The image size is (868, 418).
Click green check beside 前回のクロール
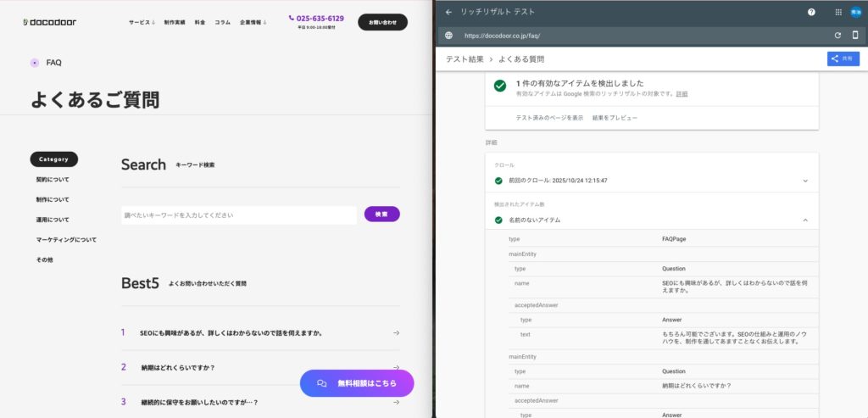[498, 181]
